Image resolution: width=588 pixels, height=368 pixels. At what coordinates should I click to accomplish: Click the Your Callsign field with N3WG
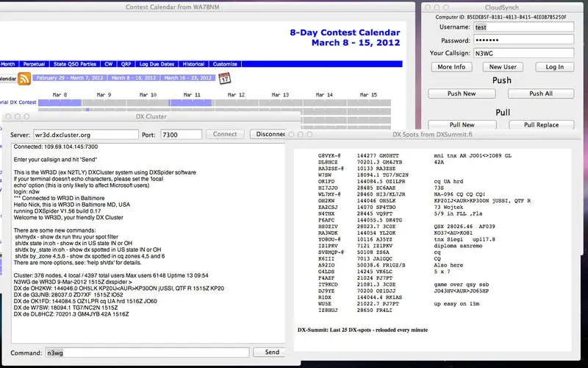[x=523, y=53]
